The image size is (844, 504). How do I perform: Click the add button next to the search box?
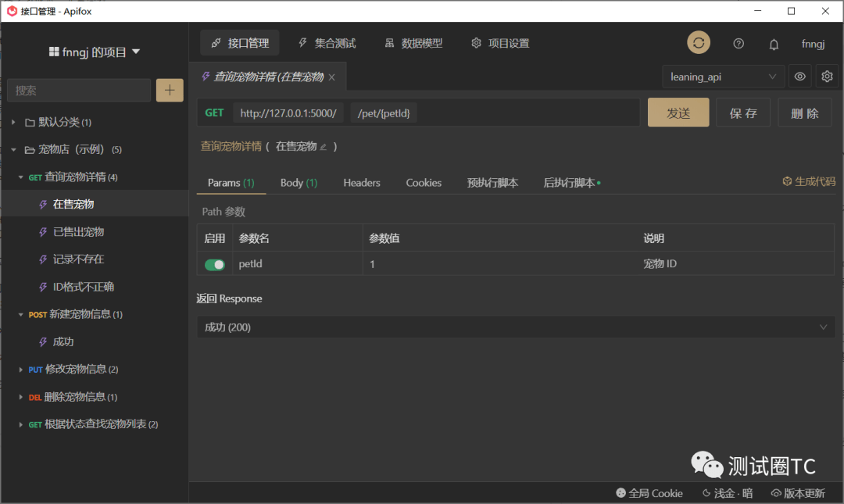170,90
